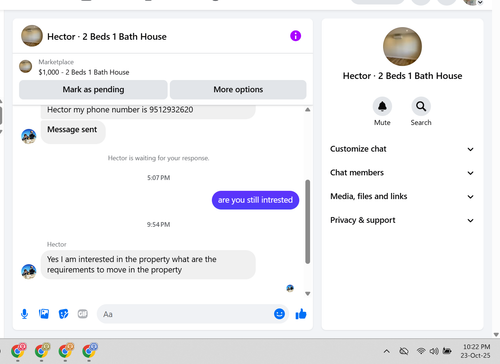The height and width of the screenshot is (364, 500).
Task: Search in conversation with magnifier icon
Action: [x=421, y=106]
